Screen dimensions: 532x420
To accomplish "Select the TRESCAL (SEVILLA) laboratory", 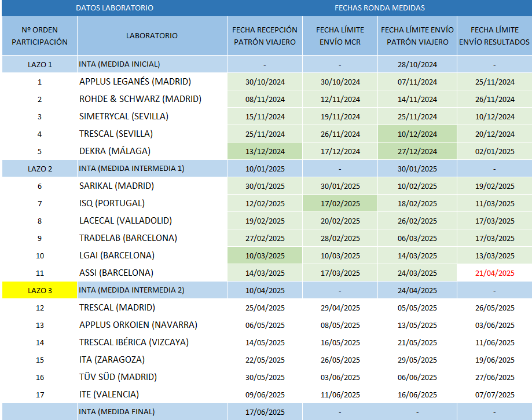I will click(x=116, y=134).
